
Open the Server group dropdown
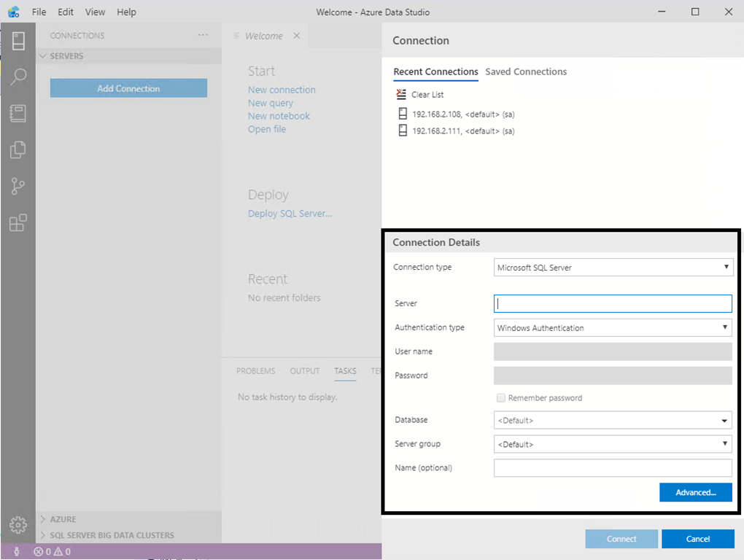point(613,444)
